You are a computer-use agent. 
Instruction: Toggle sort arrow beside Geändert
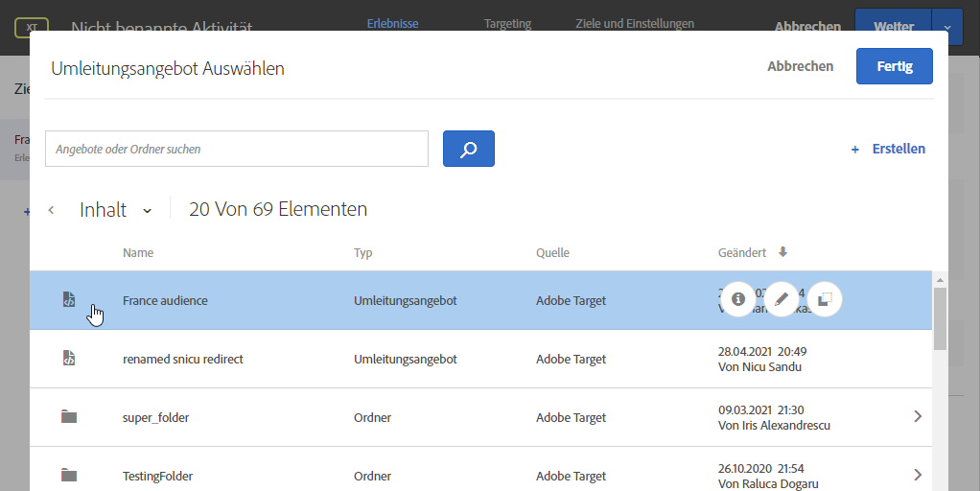point(782,252)
